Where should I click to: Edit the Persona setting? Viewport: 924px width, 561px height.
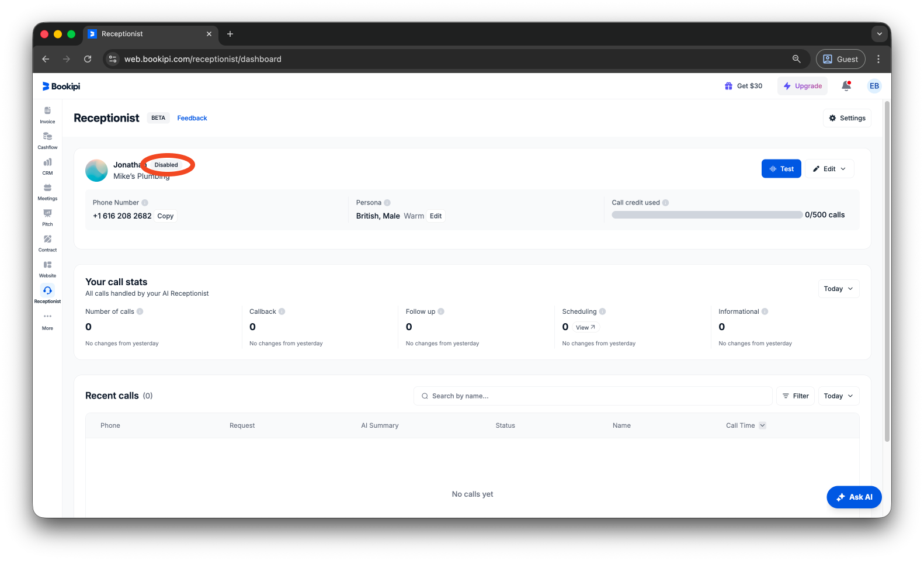click(436, 216)
